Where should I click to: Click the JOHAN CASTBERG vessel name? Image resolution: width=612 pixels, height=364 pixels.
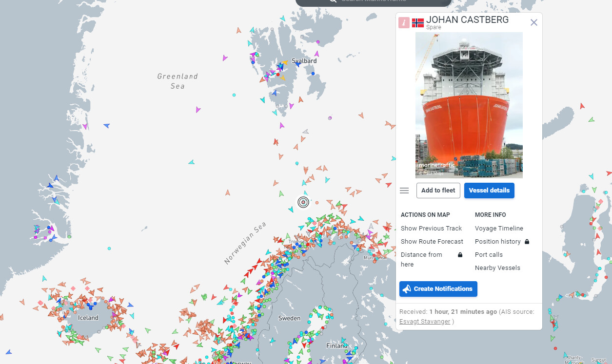click(x=467, y=19)
